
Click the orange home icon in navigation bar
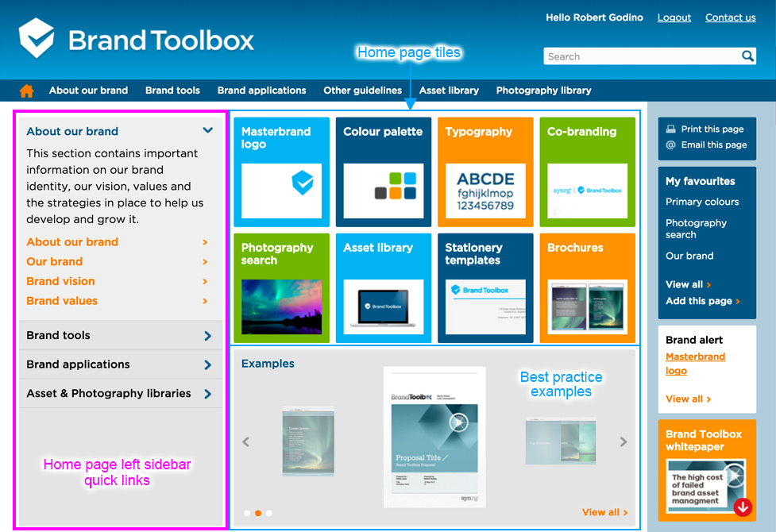[x=27, y=91]
